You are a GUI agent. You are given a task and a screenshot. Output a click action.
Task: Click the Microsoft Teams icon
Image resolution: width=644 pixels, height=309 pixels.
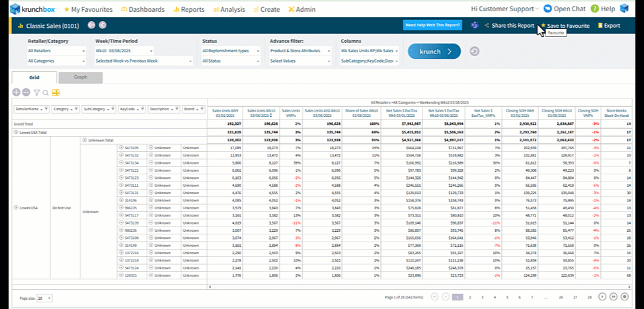474,26
